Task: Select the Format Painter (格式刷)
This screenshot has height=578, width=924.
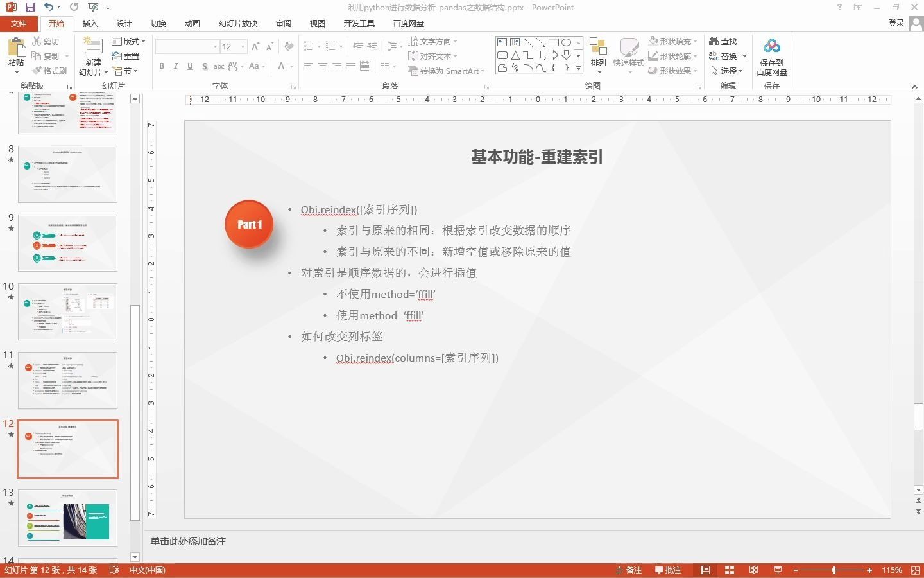Action: click(x=50, y=71)
